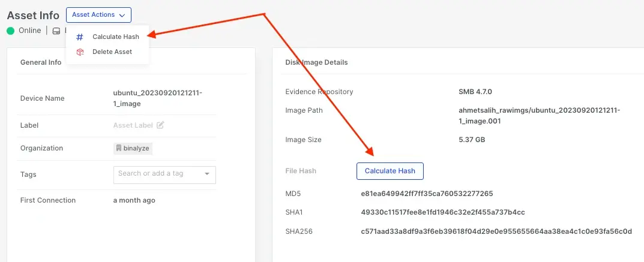The width and height of the screenshot is (644, 262).
Task: Select Calculate Hash from the Asset Actions menu
Action: pos(115,37)
